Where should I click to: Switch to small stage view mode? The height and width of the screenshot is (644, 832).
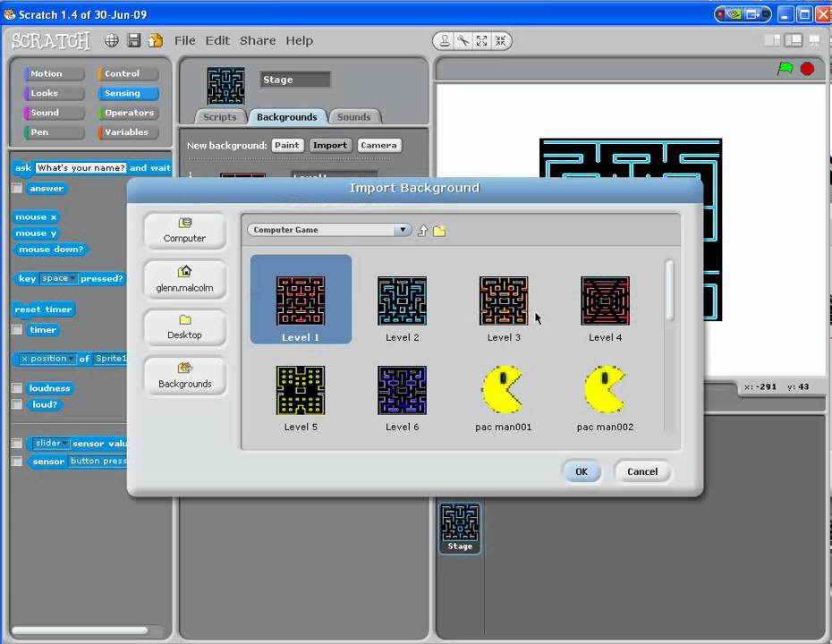(773, 40)
